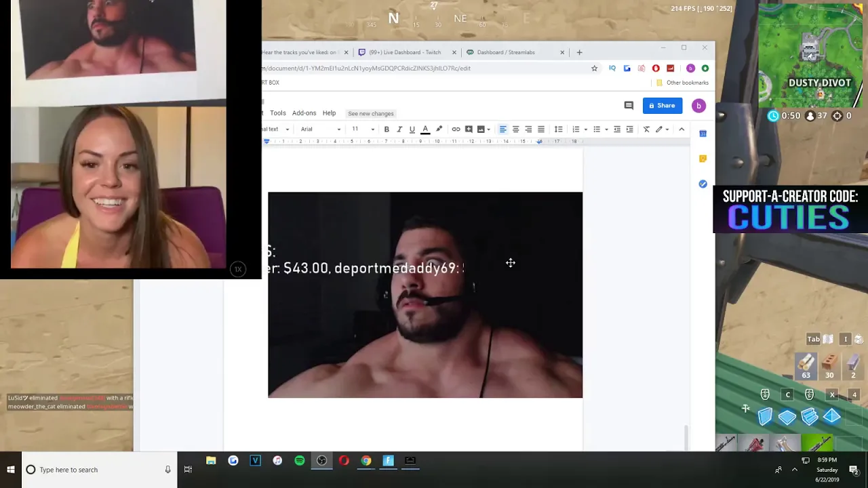The height and width of the screenshot is (488, 868).
Task: Click the blue Share button
Action: click(663, 106)
